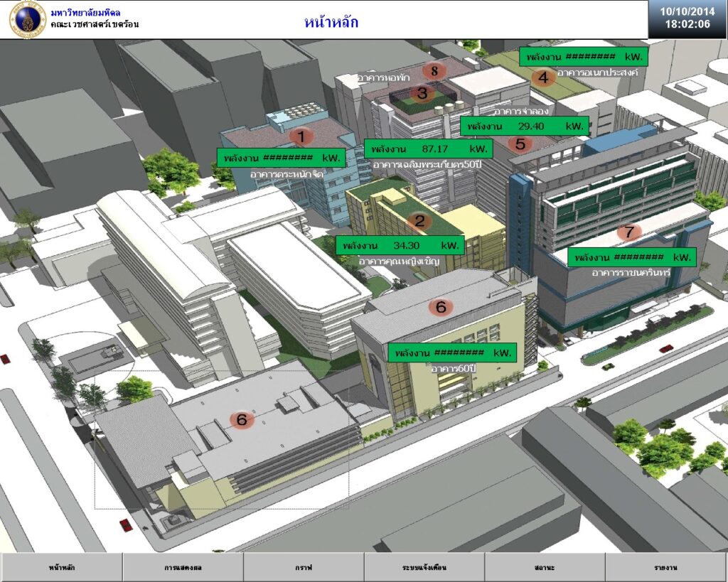This screenshot has height=582, width=728.
Task: Click the blue หน้าหลัก page title
Action: (x=331, y=22)
